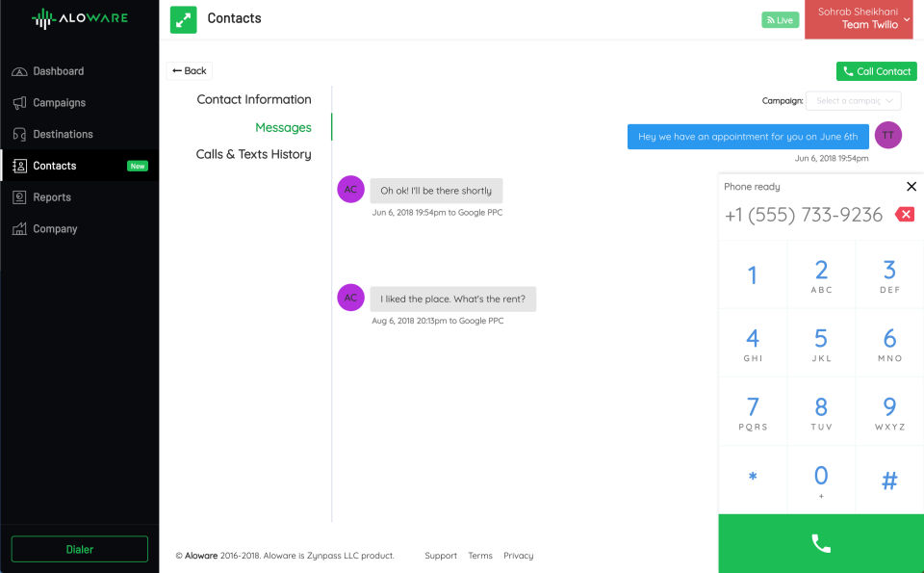Switch to Contact Information tab

[x=254, y=99]
